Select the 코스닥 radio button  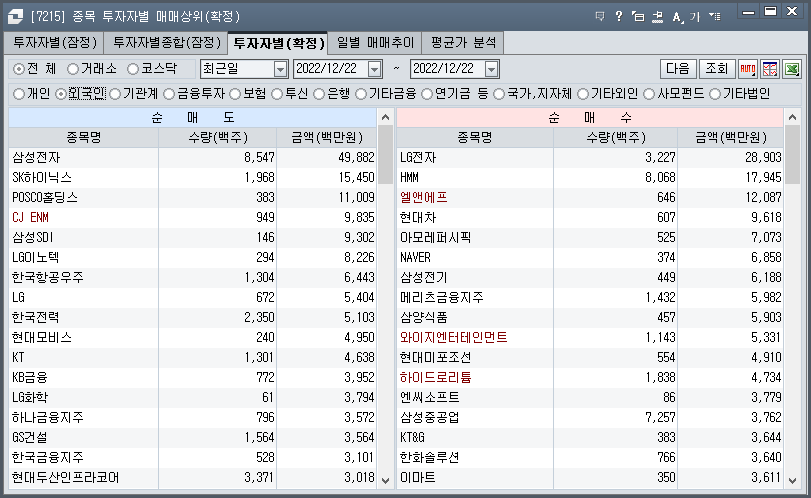(x=133, y=69)
